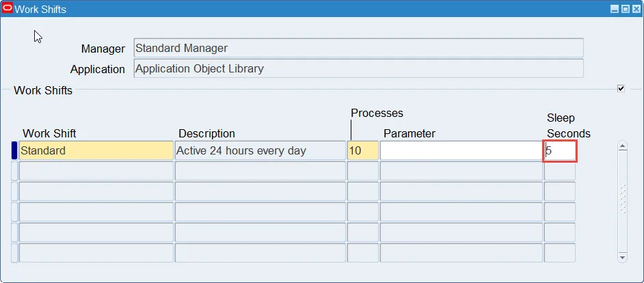Click the scrollbar up arrow
Screen dimensions: 644x283
coord(623,146)
